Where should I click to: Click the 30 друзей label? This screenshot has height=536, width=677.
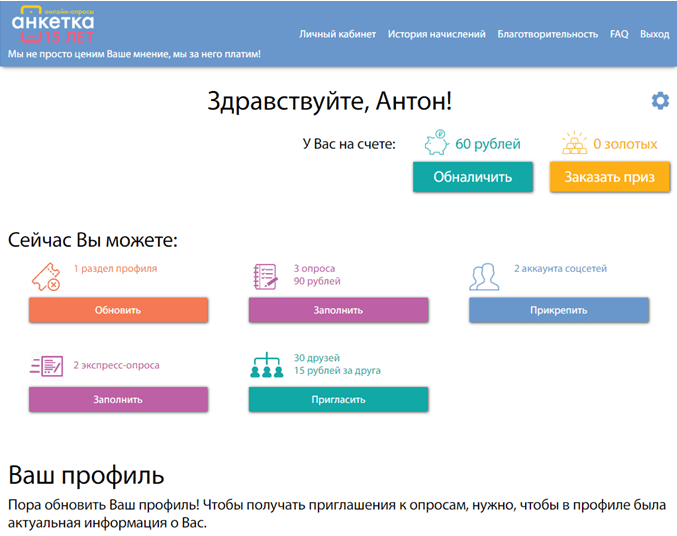317,358
